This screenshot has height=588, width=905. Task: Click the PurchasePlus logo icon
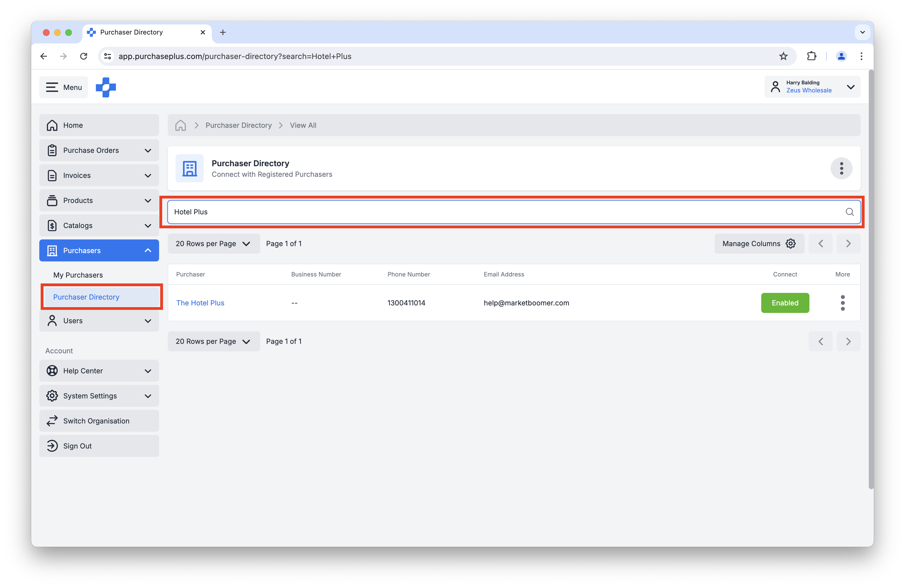106,87
